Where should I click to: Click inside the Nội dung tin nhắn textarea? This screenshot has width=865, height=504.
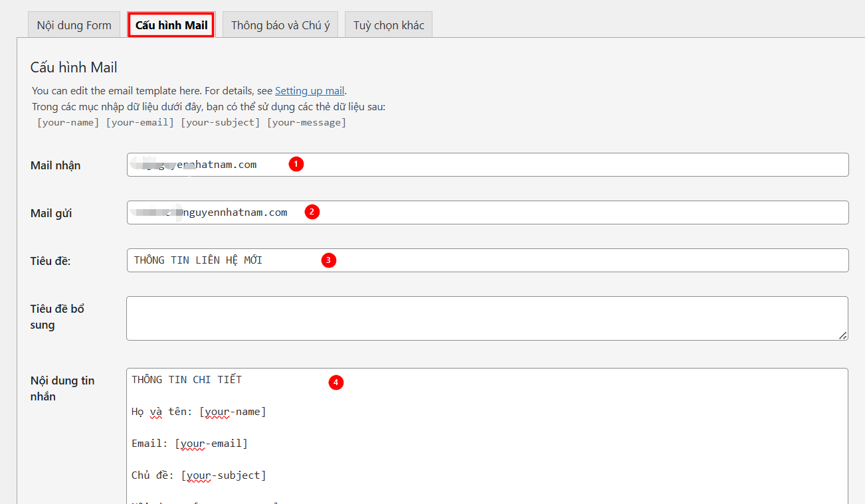488,436
